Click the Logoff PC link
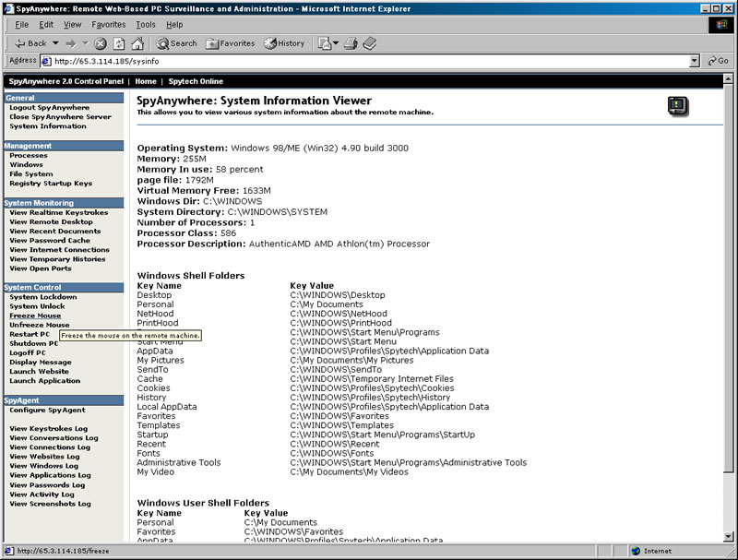738x560 pixels. [28, 352]
